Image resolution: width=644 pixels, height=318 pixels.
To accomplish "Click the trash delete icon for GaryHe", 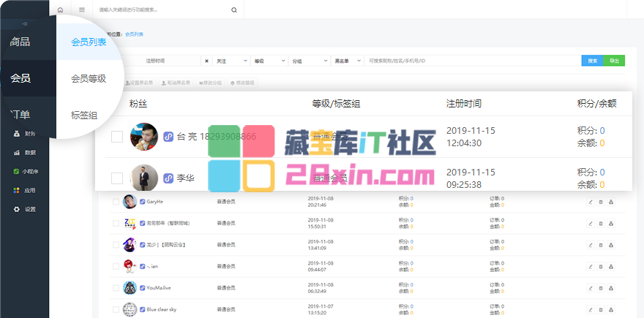I will coord(601,202).
